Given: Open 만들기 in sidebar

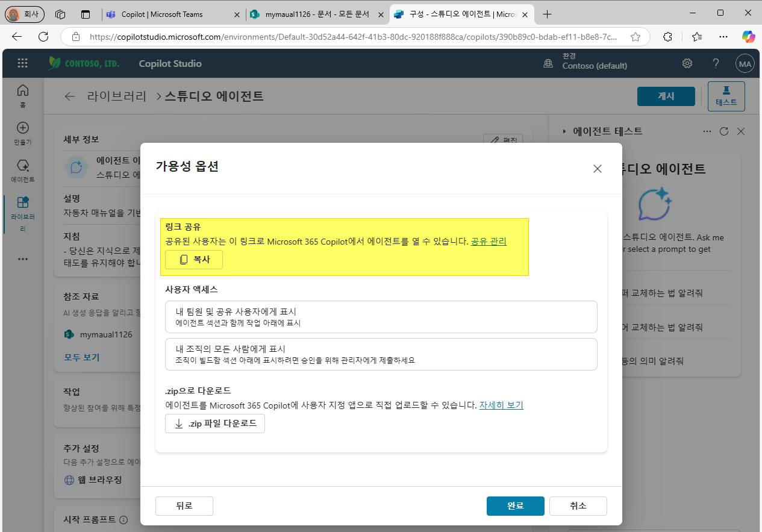Looking at the screenshot, I should [x=23, y=134].
